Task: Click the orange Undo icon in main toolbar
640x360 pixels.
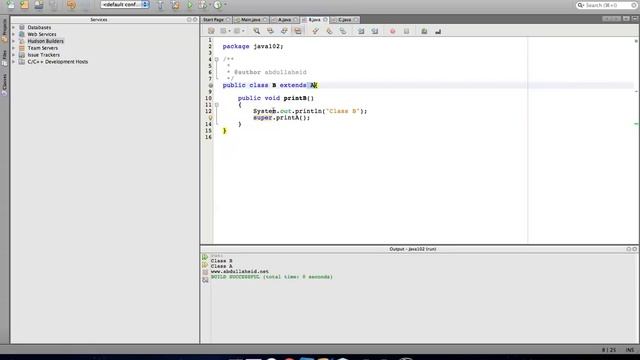Action: tap(71, 4)
